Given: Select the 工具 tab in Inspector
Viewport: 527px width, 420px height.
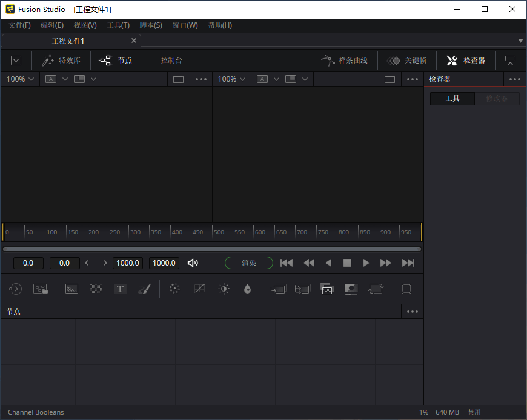Looking at the screenshot, I should (x=452, y=99).
